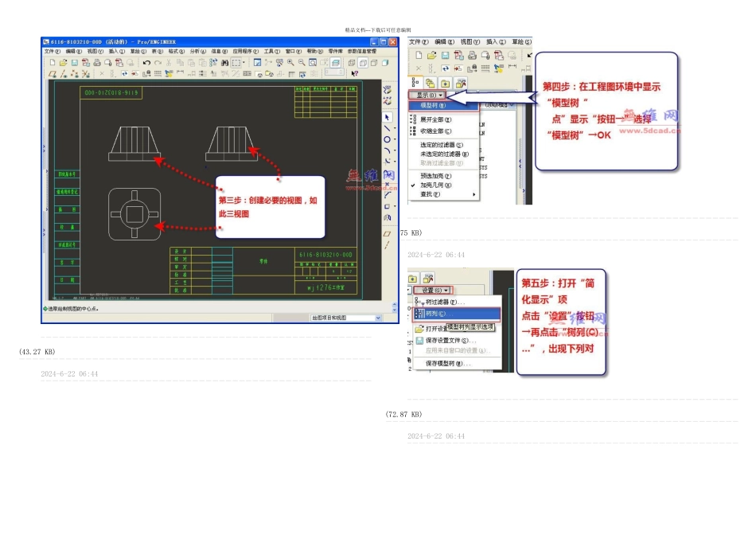756x535 pixels.
Task: Expand the 查找 submenu arrow
Action: pyautogui.click(x=474, y=194)
